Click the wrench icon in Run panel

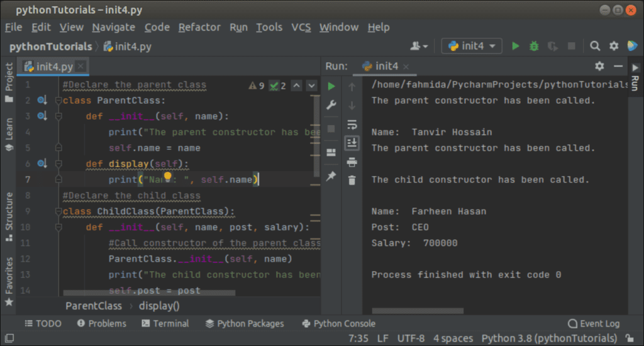tap(331, 105)
